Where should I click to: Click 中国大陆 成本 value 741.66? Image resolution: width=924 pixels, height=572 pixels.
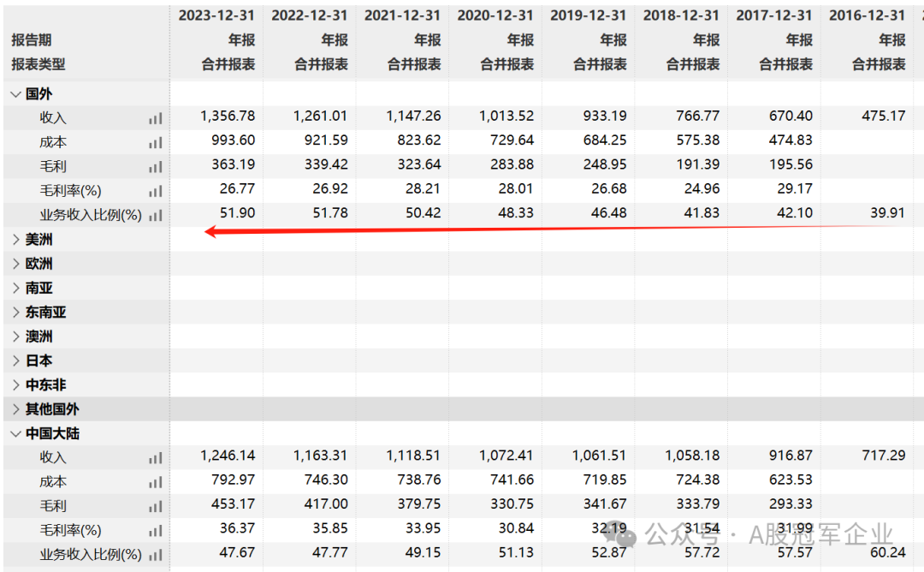(512, 480)
